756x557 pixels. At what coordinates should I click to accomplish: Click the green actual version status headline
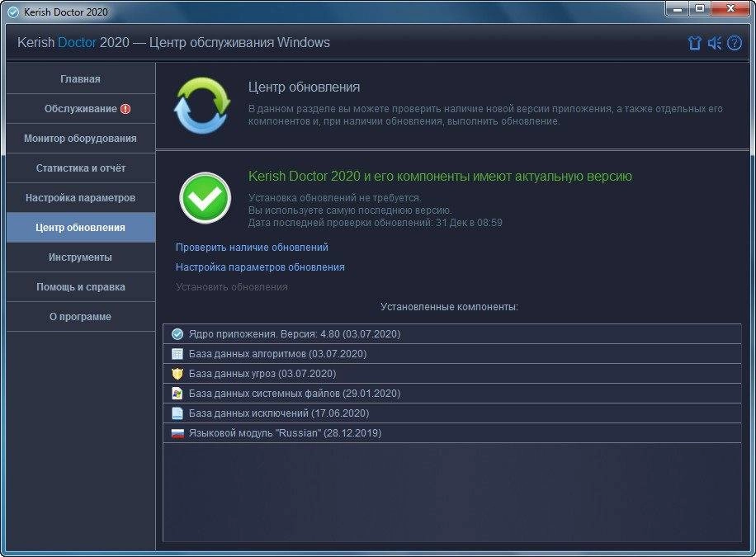440,177
